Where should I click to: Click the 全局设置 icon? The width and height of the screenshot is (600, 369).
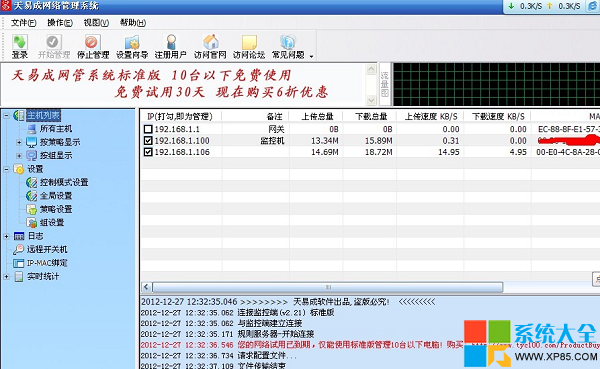pos(31,196)
